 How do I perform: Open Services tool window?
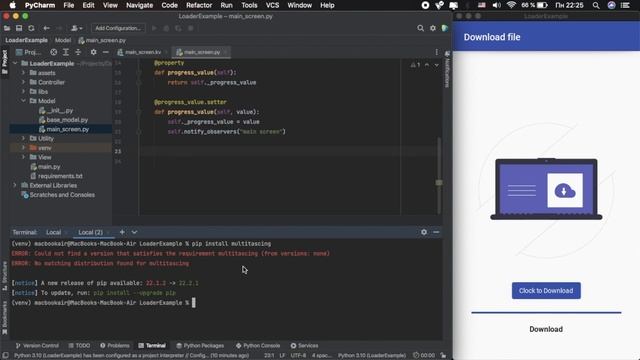tap(304, 345)
